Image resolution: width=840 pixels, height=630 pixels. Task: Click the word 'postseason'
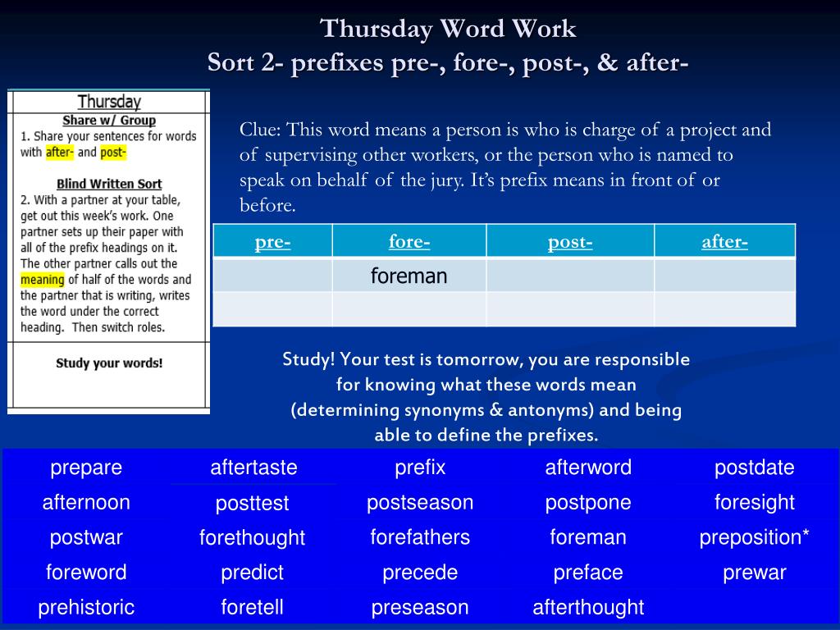pos(420,503)
